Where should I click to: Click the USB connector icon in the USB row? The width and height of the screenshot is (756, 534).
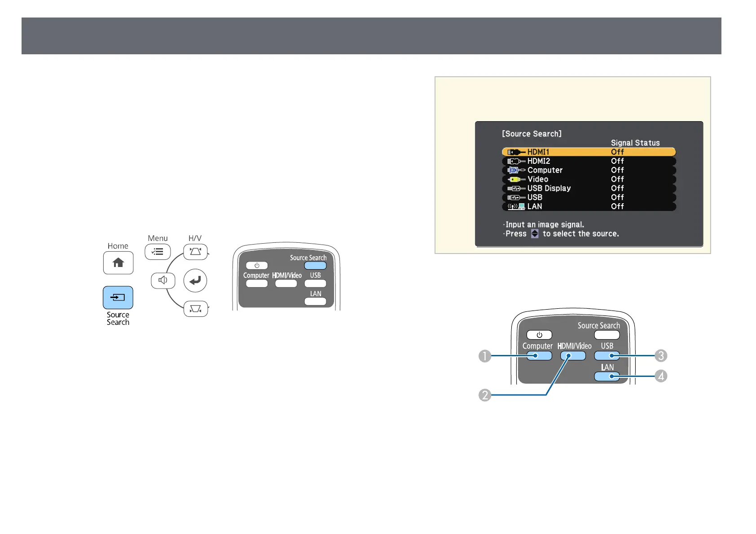[516, 197]
